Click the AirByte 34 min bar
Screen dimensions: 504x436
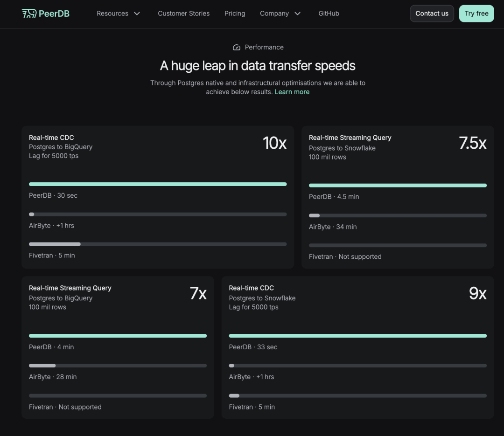398,215
